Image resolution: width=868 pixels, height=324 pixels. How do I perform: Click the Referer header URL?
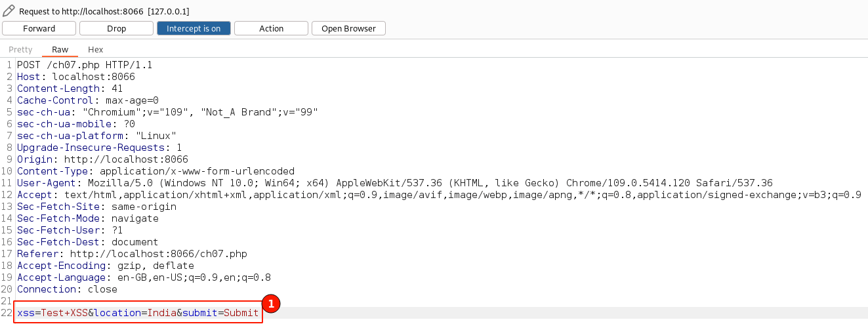[158, 254]
